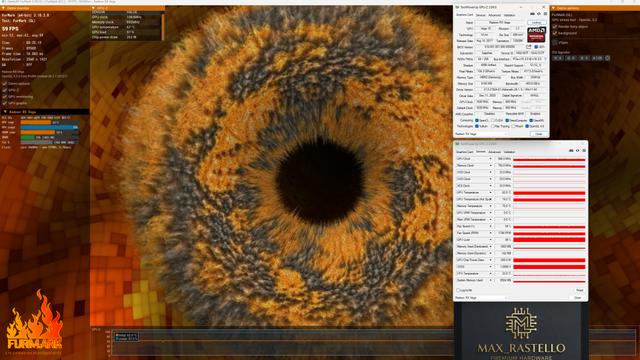
Task: Click GPU-Z app icon in Sensors window title bar
Action: [x=457, y=144]
